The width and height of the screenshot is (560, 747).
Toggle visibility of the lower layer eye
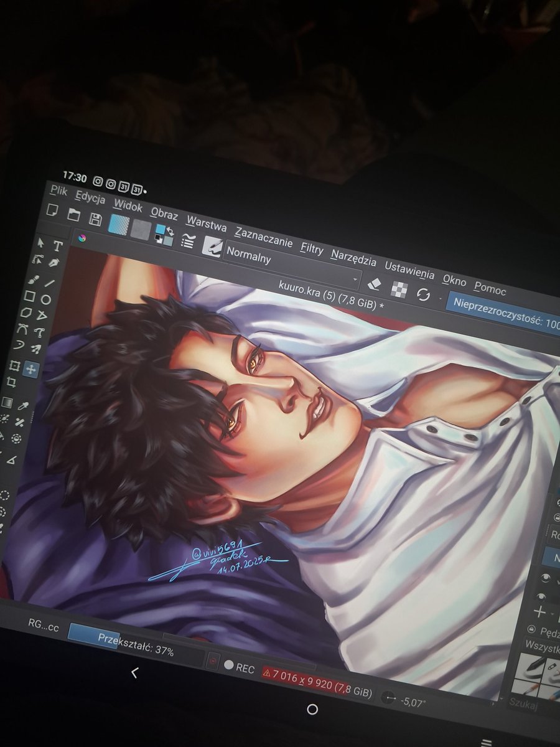pyautogui.click(x=541, y=596)
